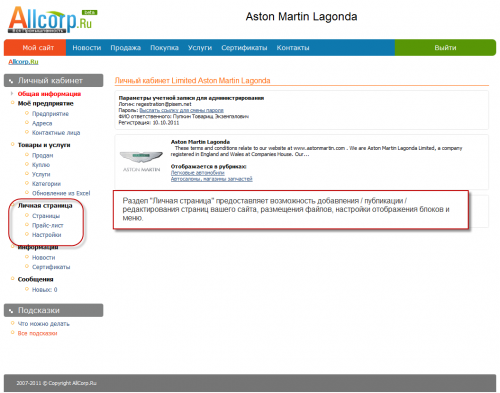Viewport: 500px width, 393px height.
Task: Open Что можно делать hint
Action: click(x=44, y=324)
